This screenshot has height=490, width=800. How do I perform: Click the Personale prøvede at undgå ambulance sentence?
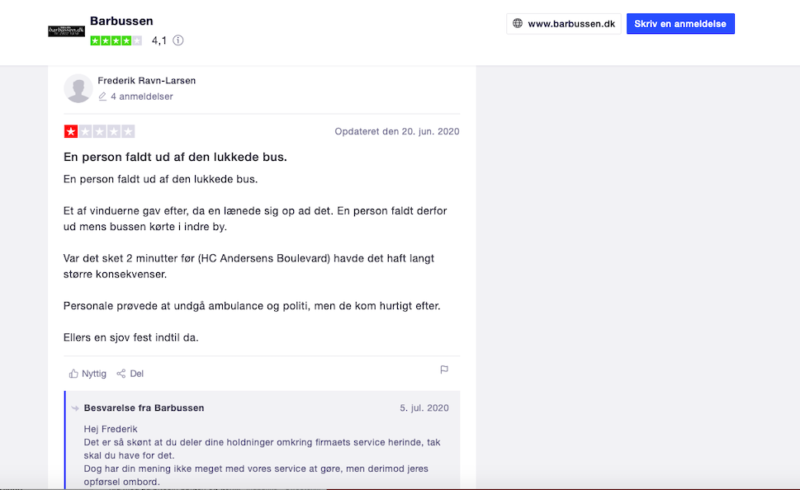[x=252, y=306]
